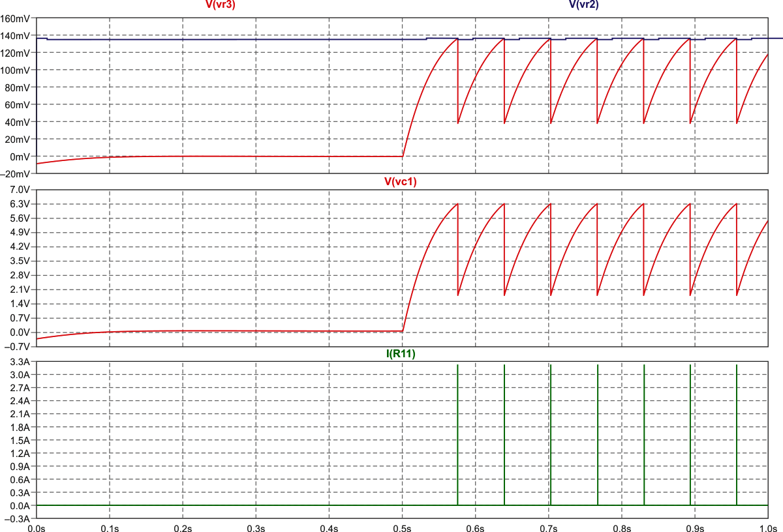Image resolution: width=783 pixels, height=532 pixels.
Task: Click the 60mV axis value
Action: click(x=19, y=105)
